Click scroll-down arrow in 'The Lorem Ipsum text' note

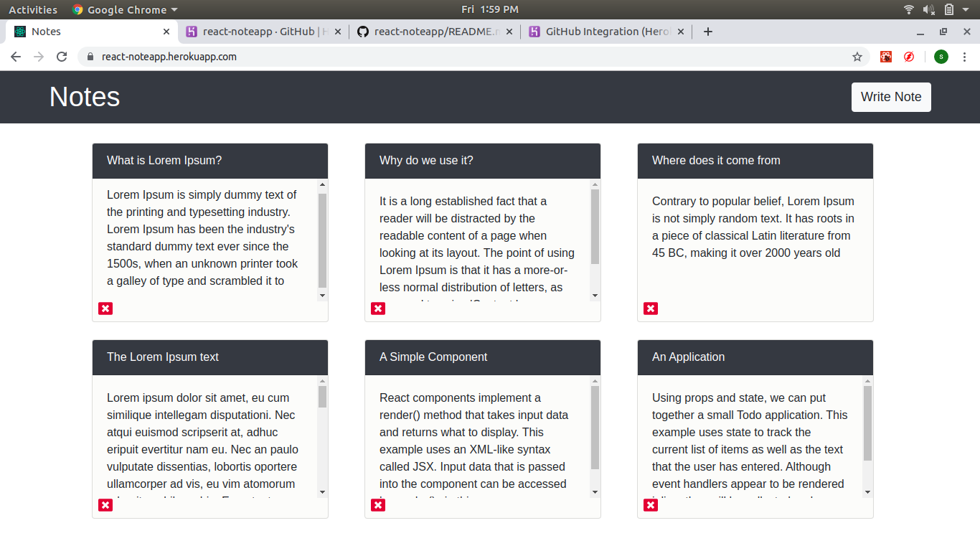[x=322, y=491]
